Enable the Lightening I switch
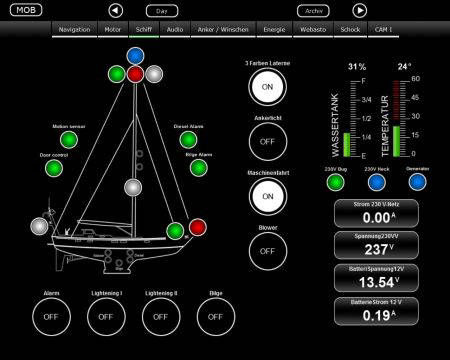450x360 pixels. [106, 317]
